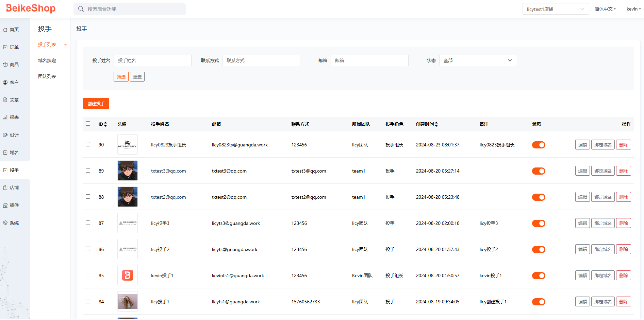
Task: Open the kevin user menu
Action: [x=633, y=9]
